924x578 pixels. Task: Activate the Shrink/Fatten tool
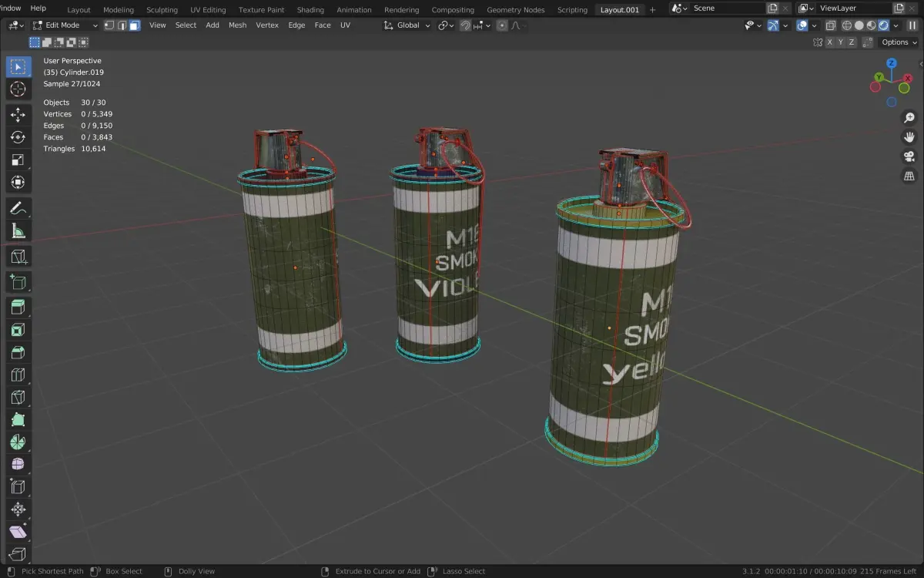click(18, 509)
